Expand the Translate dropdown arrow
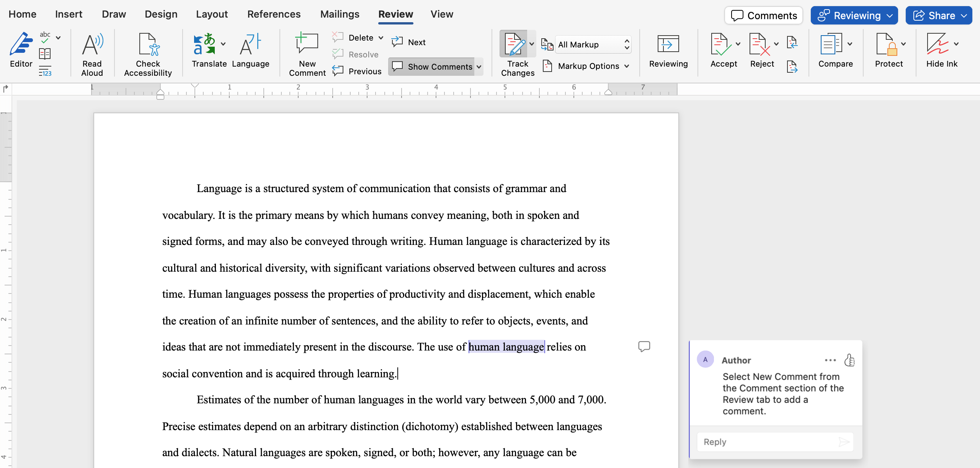Screen dimensions: 980x468 point(223,44)
